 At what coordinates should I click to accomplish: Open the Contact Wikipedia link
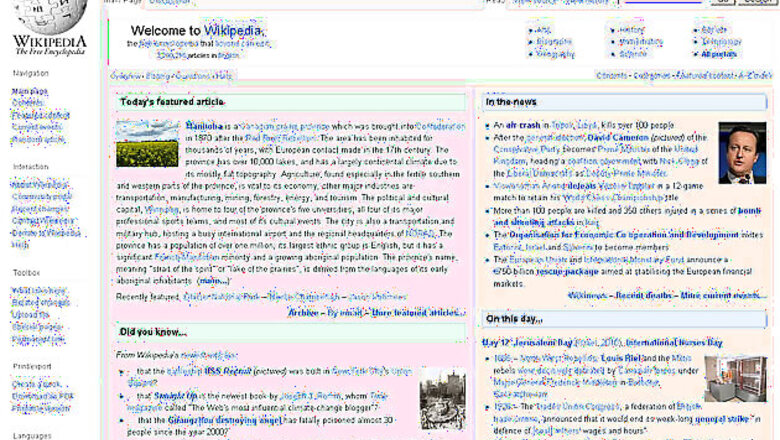coord(43,221)
